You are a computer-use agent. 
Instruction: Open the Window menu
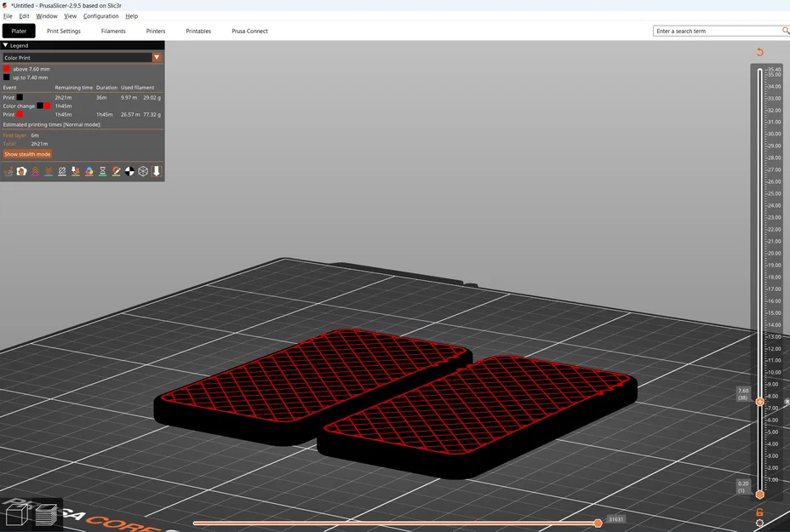click(46, 16)
